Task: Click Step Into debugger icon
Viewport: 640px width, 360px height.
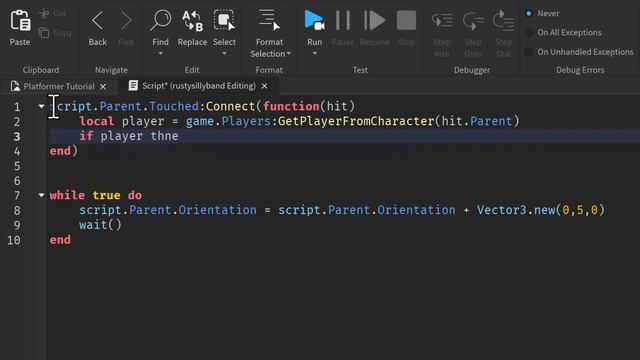Action: pos(442,20)
